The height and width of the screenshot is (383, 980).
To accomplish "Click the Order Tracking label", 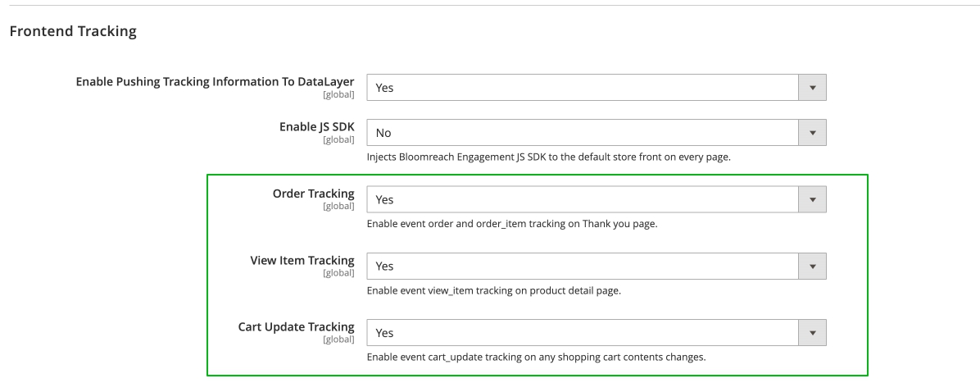I will pyautogui.click(x=313, y=194).
